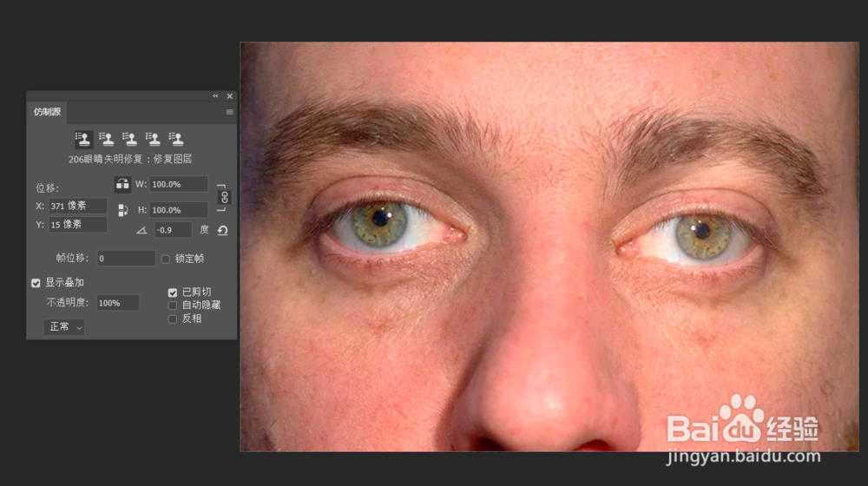Uncheck the 已剪切 checkbox
Screen dimensions: 868x486
[x=173, y=292]
